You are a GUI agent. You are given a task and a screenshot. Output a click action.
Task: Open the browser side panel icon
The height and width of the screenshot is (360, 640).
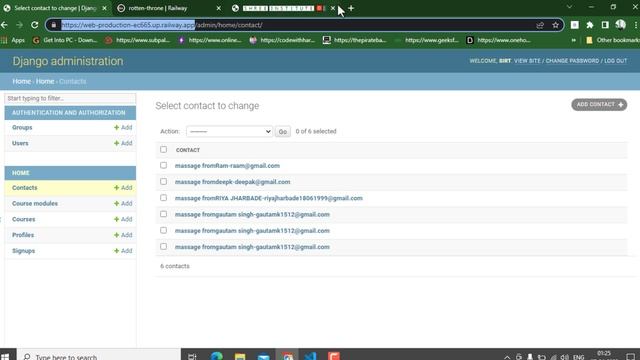[605, 25]
